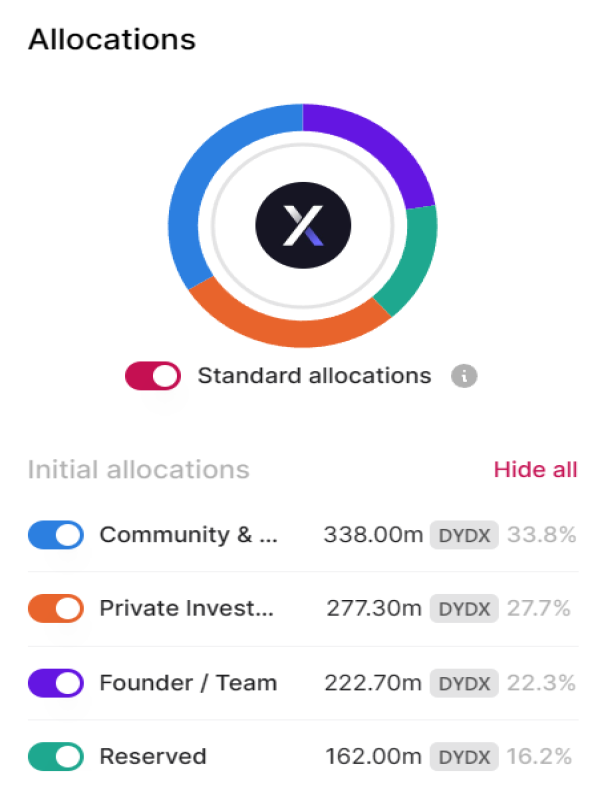600x800 pixels.
Task: Click the truncated Private Invest... label
Action: pyautogui.click(x=187, y=608)
